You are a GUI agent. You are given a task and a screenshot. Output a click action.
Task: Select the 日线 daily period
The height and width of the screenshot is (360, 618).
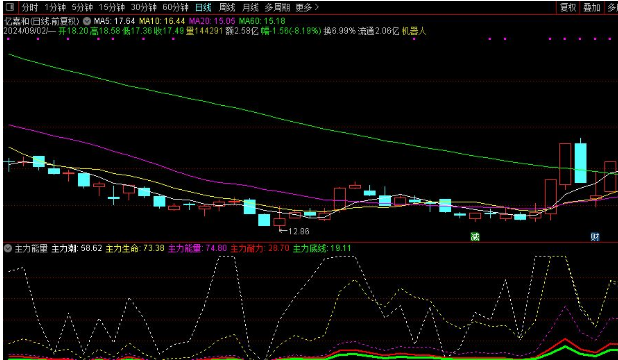click(203, 7)
